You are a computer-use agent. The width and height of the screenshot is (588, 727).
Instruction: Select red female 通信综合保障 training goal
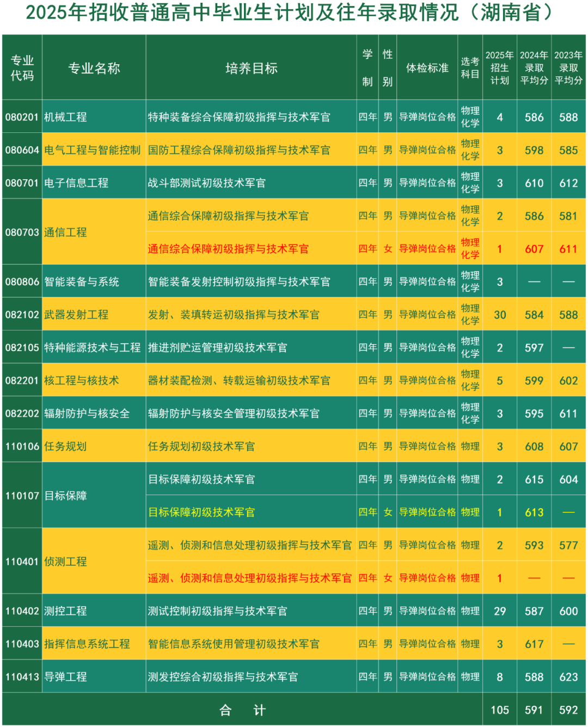click(x=228, y=249)
